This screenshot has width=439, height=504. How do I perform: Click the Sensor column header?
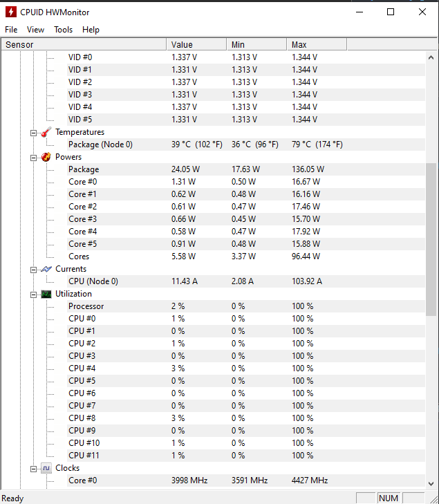click(x=84, y=44)
